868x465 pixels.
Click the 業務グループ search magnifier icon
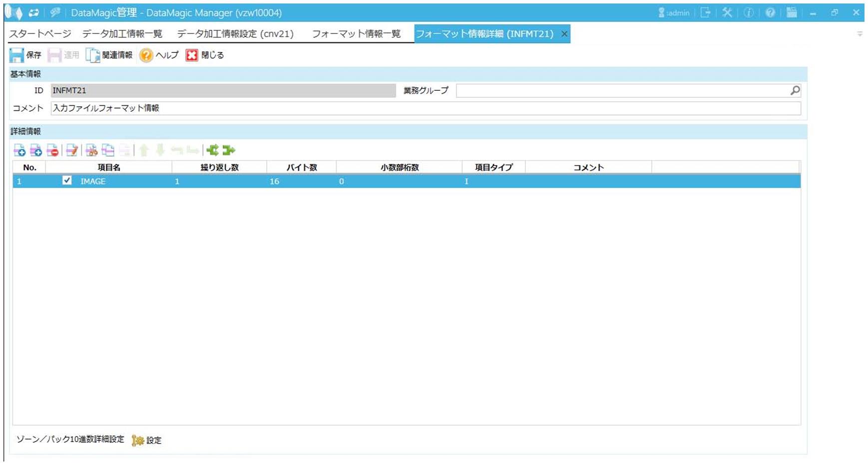coord(795,90)
